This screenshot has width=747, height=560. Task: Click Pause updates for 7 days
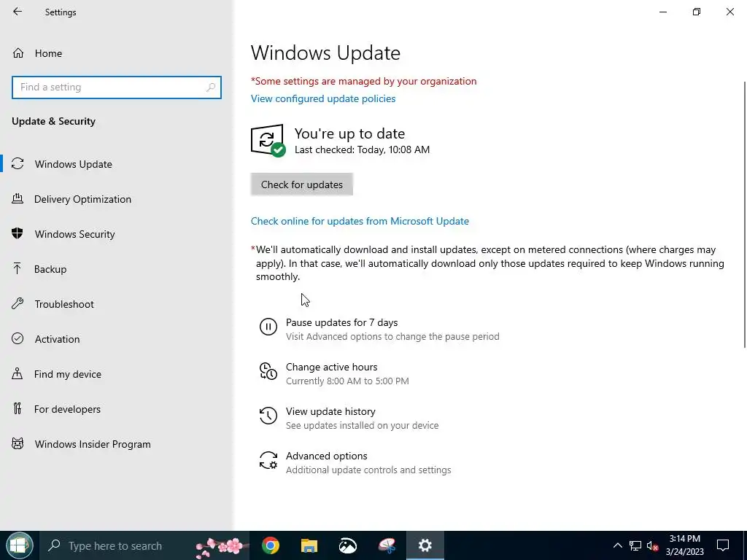tap(379, 329)
